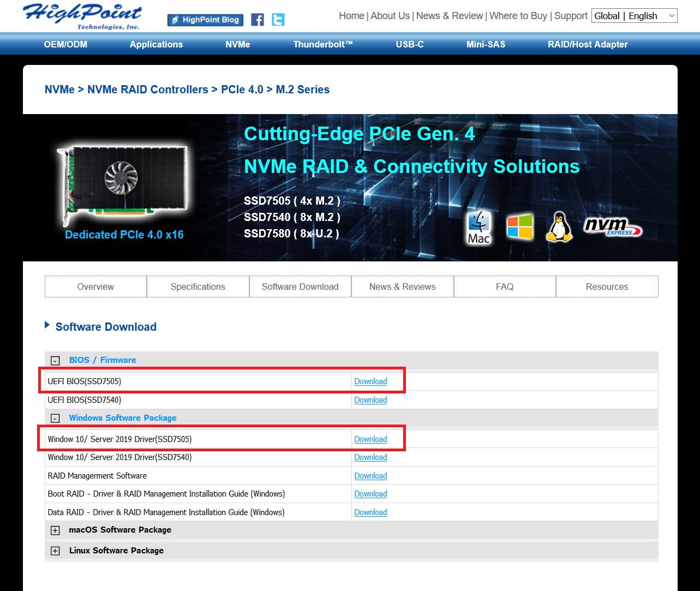Open the HighPoint Blog button

click(205, 20)
